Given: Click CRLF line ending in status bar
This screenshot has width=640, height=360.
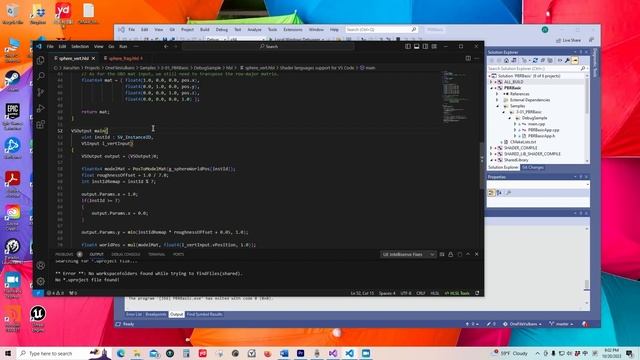Looking at the screenshot, I should (x=421, y=293).
